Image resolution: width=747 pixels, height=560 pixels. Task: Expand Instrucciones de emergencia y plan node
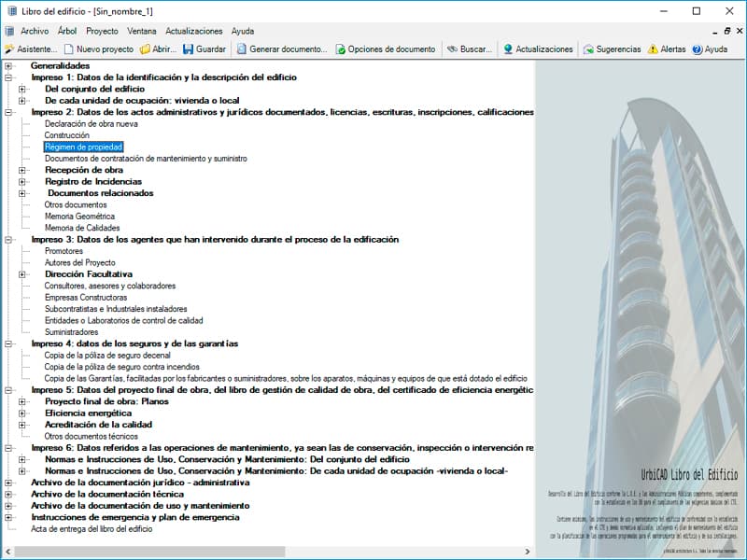pos(8,517)
